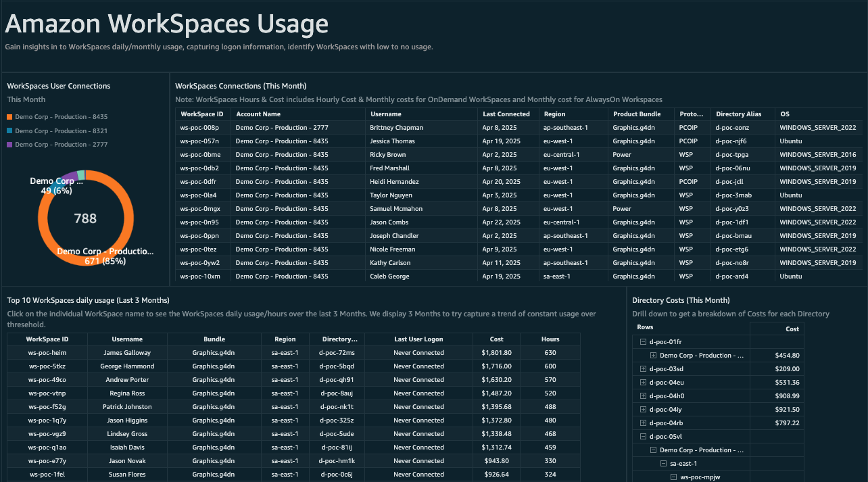This screenshot has width=868, height=482.
Task: Expand the d-poc-04eu directory row
Action: coord(643,383)
